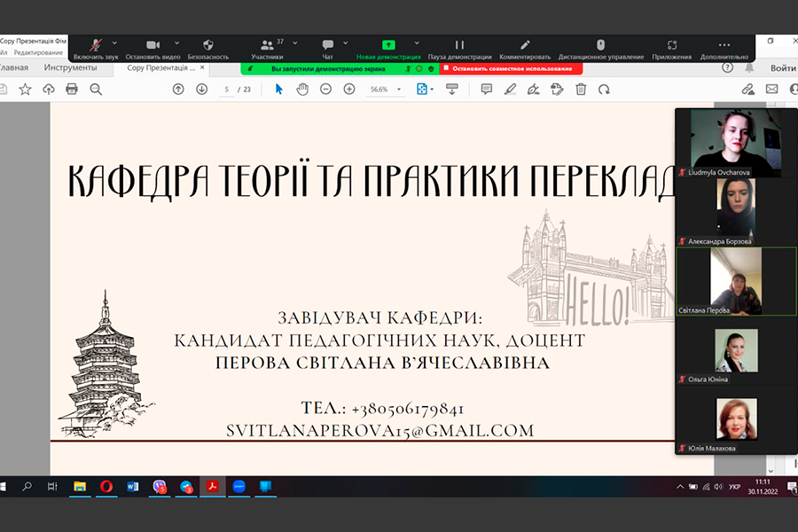Screen dimensions: 798x532
Task: Launch Opera browser from taskbar
Action: pyautogui.click(x=106, y=487)
